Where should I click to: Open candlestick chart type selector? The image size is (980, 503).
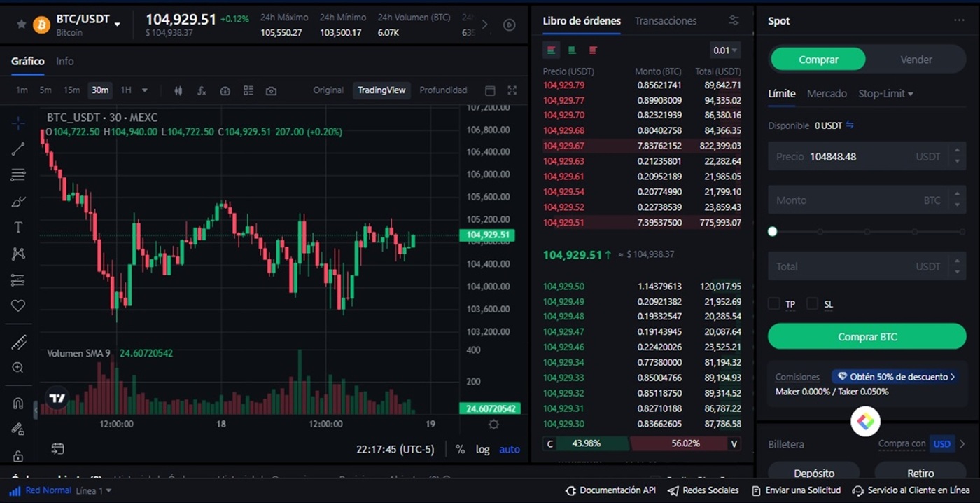178,90
